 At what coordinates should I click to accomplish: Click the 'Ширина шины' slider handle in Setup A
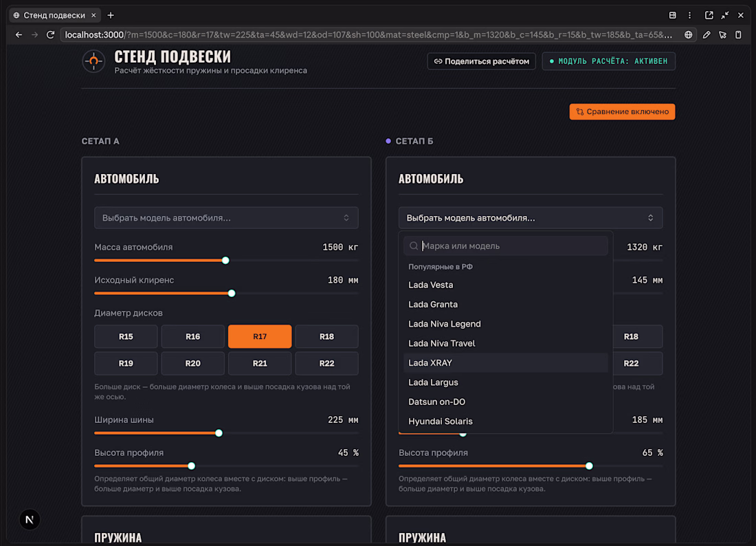(219, 433)
